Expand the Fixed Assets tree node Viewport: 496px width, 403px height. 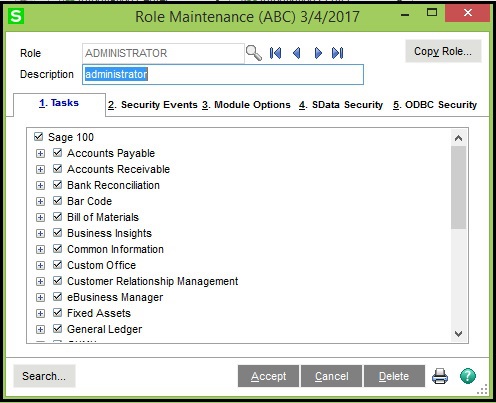(40, 313)
